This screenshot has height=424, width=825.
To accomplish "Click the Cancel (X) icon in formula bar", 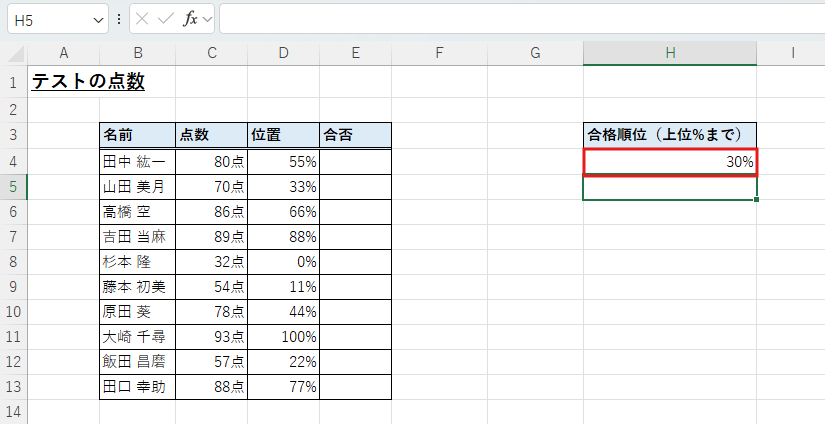I will click(144, 19).
